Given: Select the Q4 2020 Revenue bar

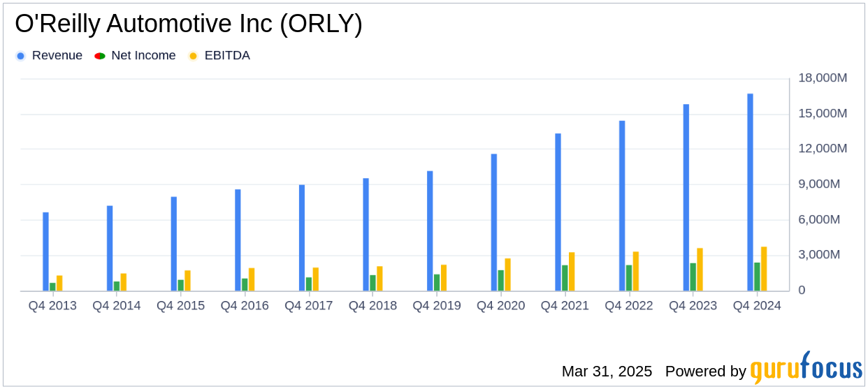Looking at the screenshot, I should click(494, 222).
